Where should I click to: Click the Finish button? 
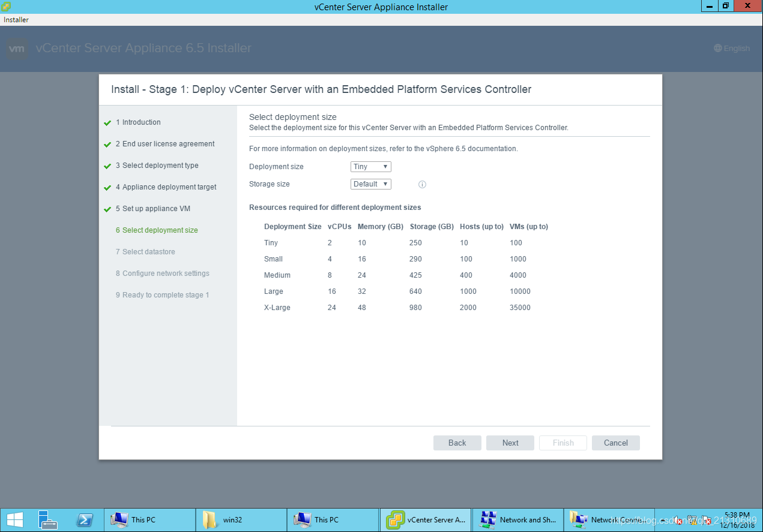(563, 443)
